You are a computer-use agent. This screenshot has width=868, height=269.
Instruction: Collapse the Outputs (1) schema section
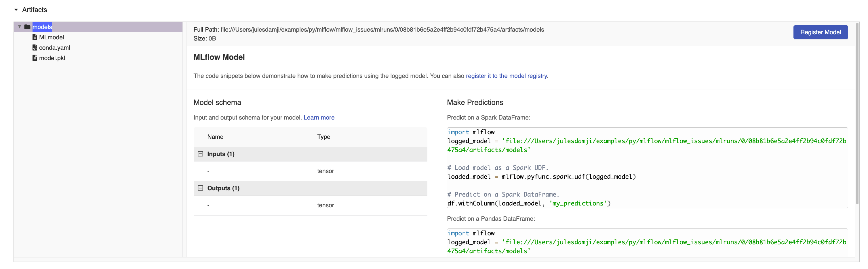click(x=200, y=188)
